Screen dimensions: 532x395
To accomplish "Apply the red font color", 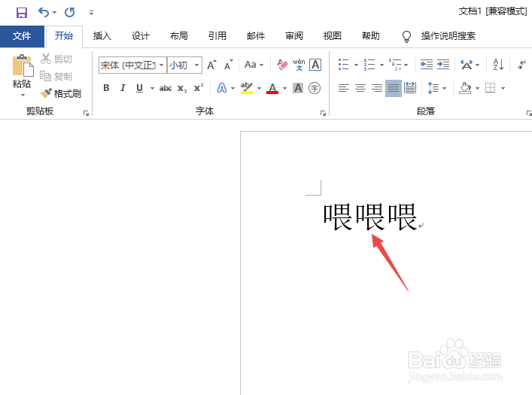I will [x=272, y=88].
